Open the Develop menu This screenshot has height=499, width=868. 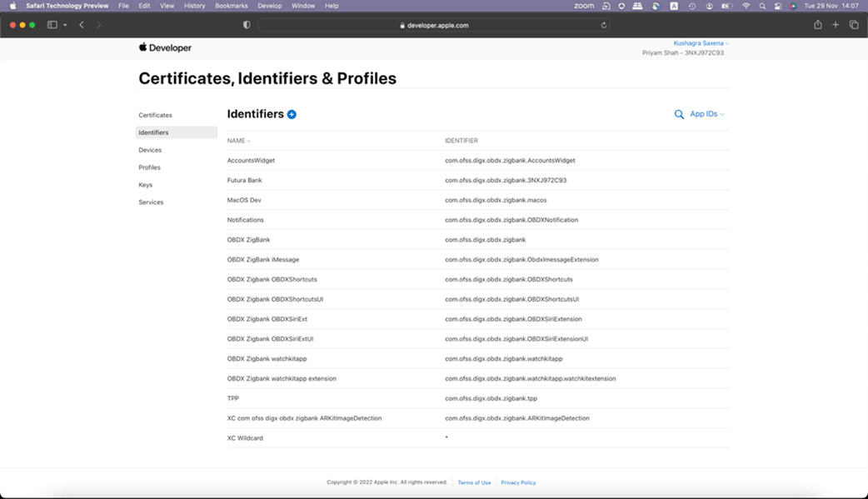coord(270,6)
